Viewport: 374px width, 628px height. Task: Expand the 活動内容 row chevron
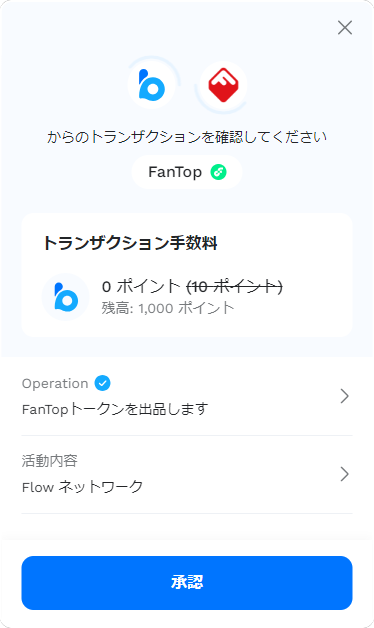344,474
